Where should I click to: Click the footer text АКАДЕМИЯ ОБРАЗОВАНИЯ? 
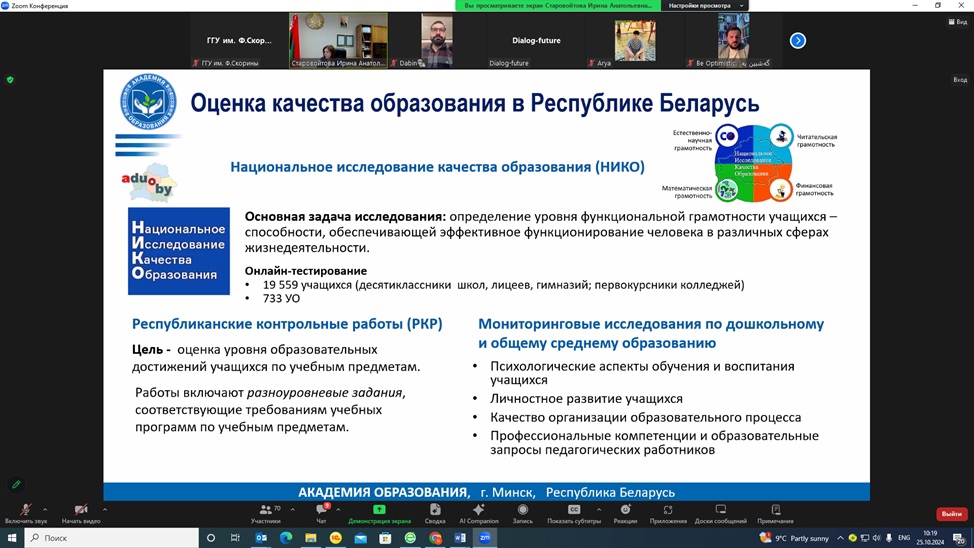[384, 492]
